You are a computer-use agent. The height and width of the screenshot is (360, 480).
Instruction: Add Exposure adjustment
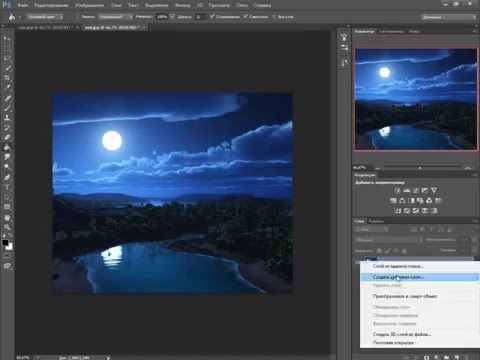tap(425, 190)
